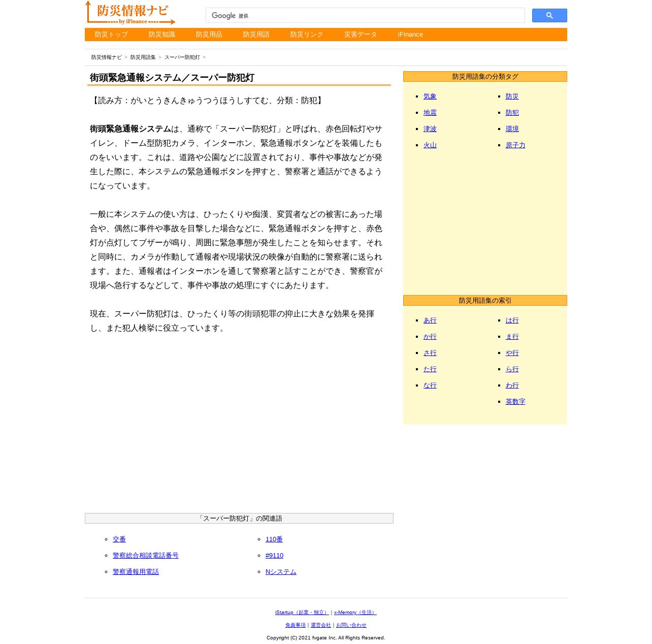The image size is (652, 644).
Task: Click the 街頭緊急通報システム／スーパー防犯灯 heading
Action: (x=172, y=78)
